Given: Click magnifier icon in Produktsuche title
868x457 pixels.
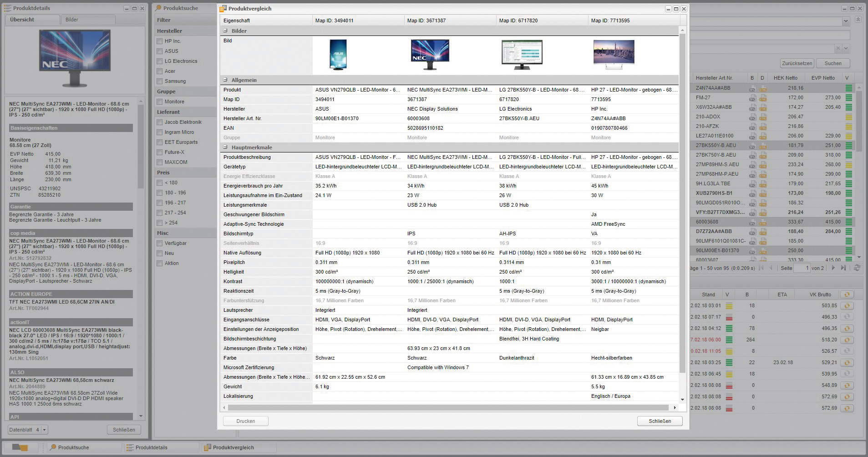Looking at the screenshot, I should pyautogui.click(x=158, y=8).
